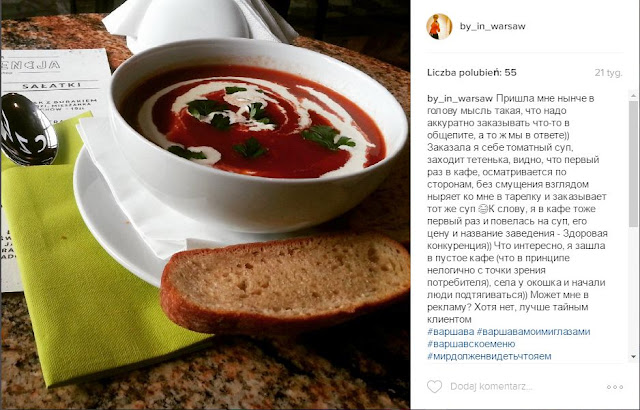Click Liczba polubień: 55 likes count
Viewport: 640px width, 410px height.
[x=471, y=73]
